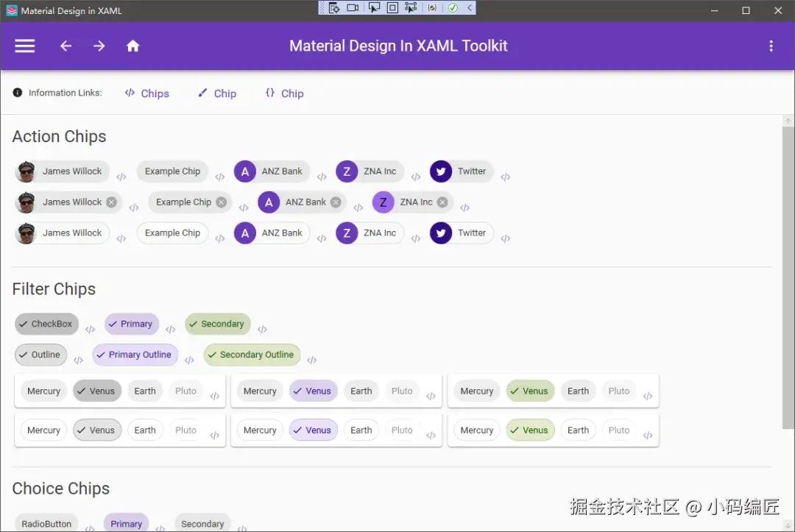Screen dimensions: 795x532
Task: Click the first-row ZNA Inc chip
Action: point(370,171)
